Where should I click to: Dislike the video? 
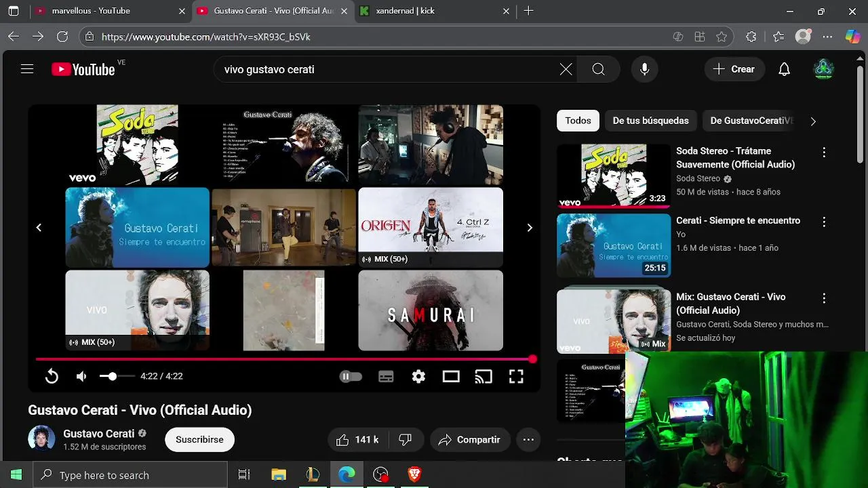coord(406,440)
